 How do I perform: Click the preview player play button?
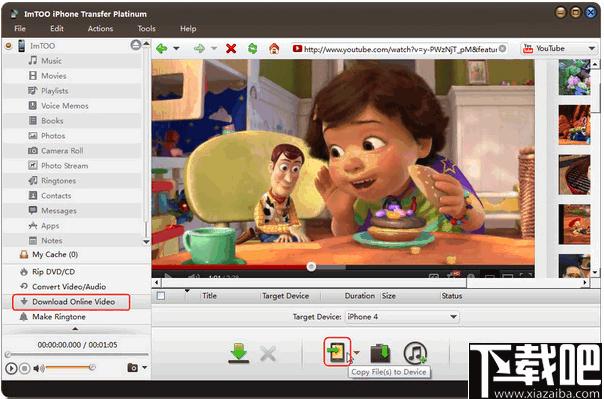click(x=12, y=369)
